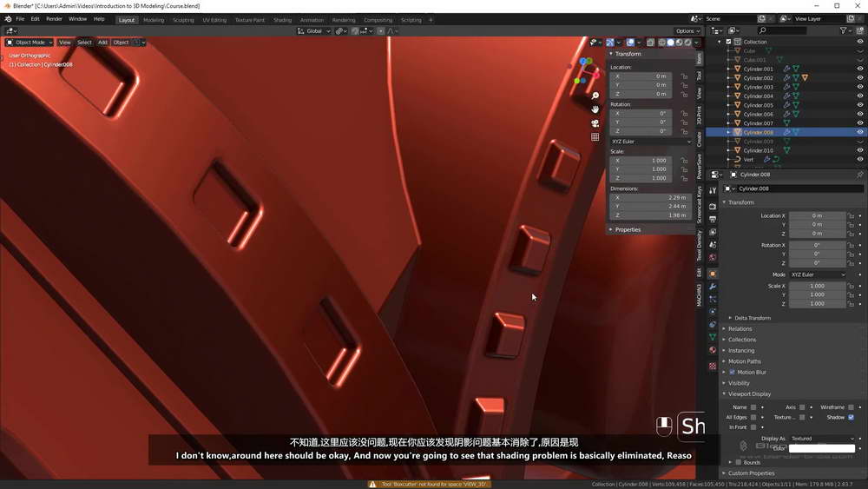This screenshot has width=868, height=489.
Task: Open the Particles properties tab icon
Action: (713, 299)
